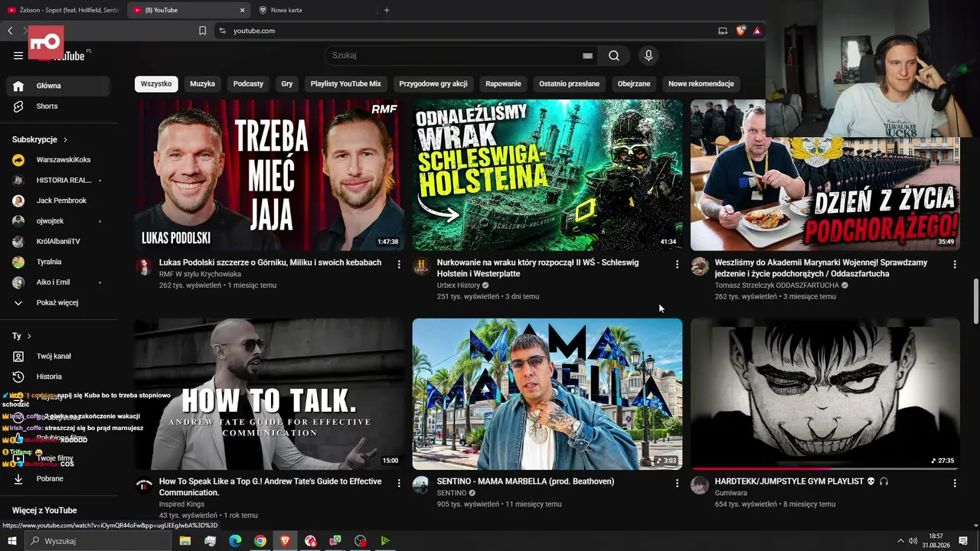Open Jack Pembrook subscription channel
The width and height of the screenshot is (980, 551).
59,201
